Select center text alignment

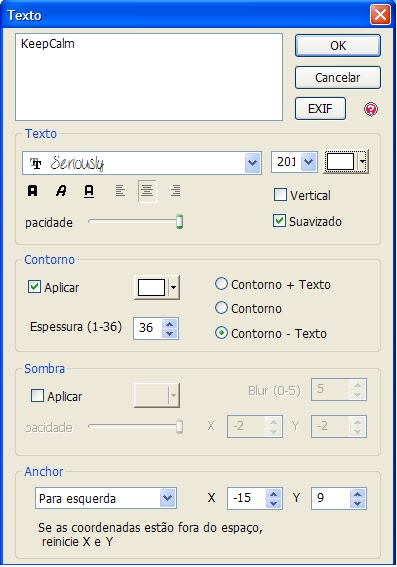click(147, 191)
